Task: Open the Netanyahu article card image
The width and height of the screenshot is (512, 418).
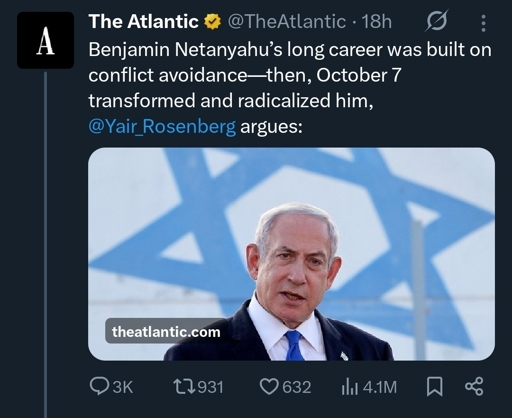Action: (x=291, y=254)
